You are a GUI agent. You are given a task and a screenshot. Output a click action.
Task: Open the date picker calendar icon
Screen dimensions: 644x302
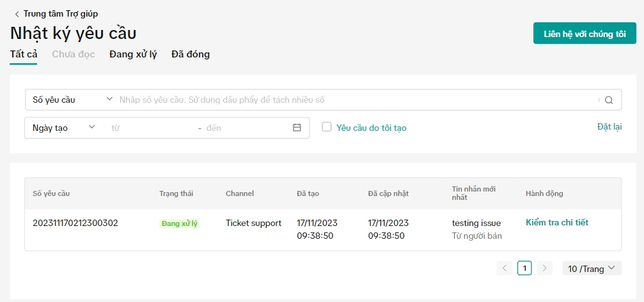tap(297, 128)
